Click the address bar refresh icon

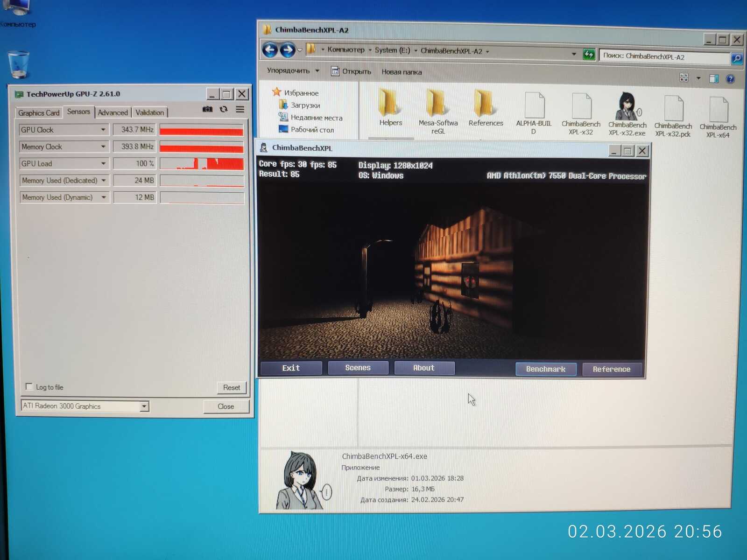coord(589,55)
